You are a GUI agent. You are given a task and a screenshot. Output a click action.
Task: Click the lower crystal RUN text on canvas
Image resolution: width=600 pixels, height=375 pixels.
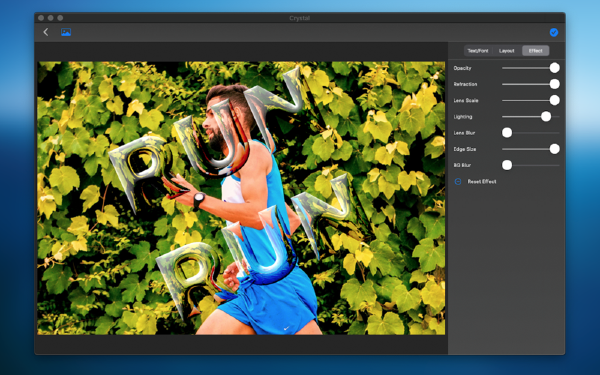[254, 245]
